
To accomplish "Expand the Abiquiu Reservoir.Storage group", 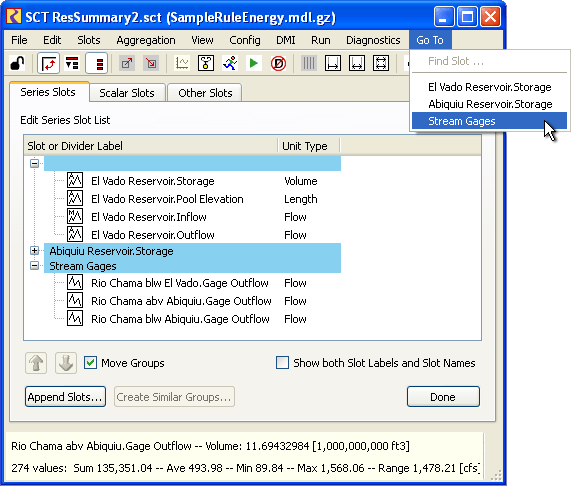I will coord(35,251).
